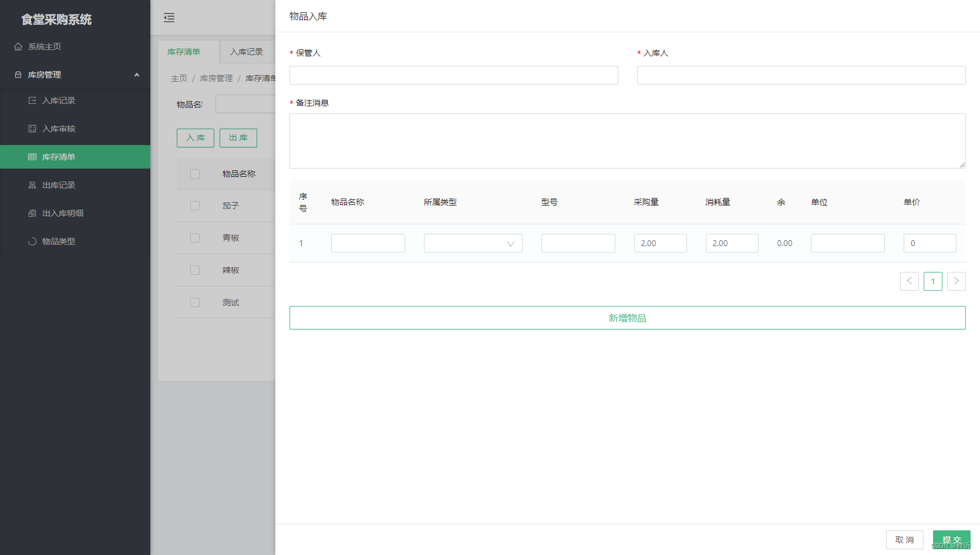Check the header select-all checkbox beside 物品名称
980x555 pixels.
[195, 174]
